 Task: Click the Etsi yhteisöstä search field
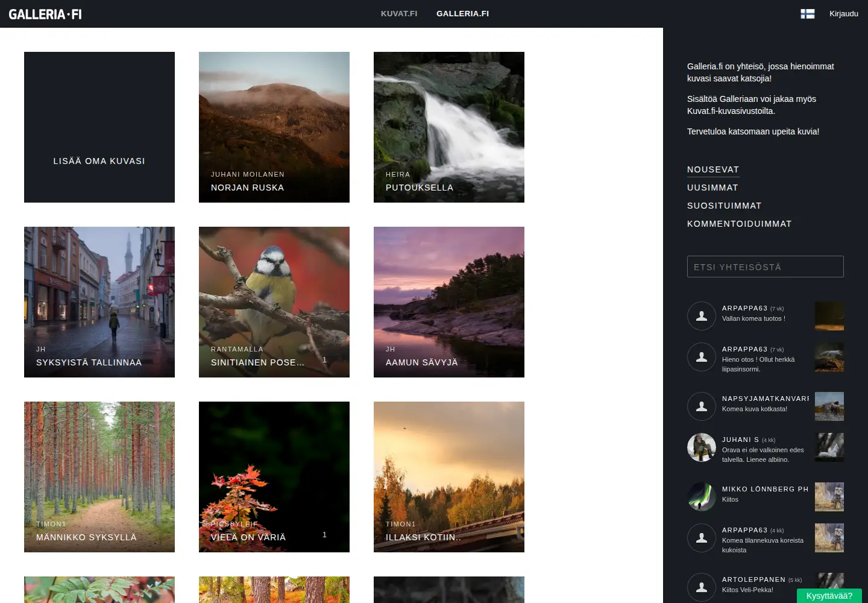(x=766, y=267)
